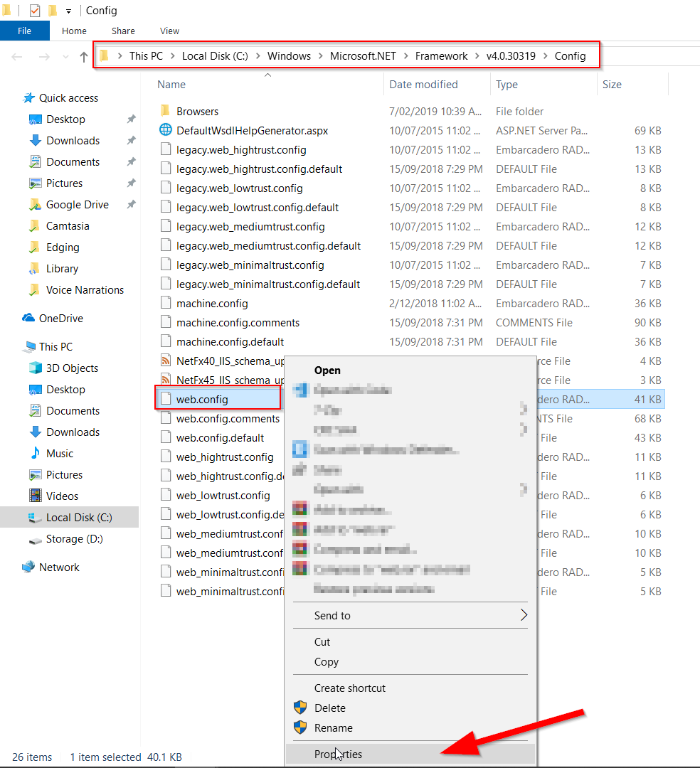Select the machine.config file

click(212, 304)
